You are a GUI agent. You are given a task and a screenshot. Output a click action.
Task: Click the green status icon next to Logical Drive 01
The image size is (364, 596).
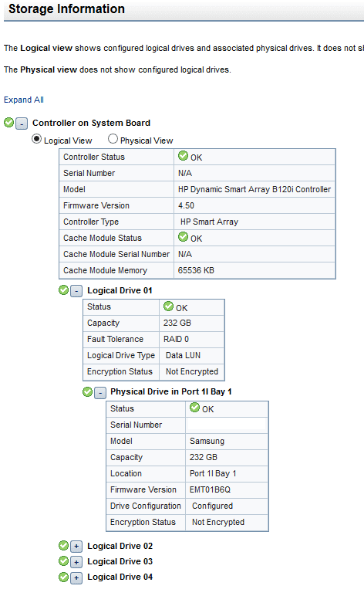point(63,290)
